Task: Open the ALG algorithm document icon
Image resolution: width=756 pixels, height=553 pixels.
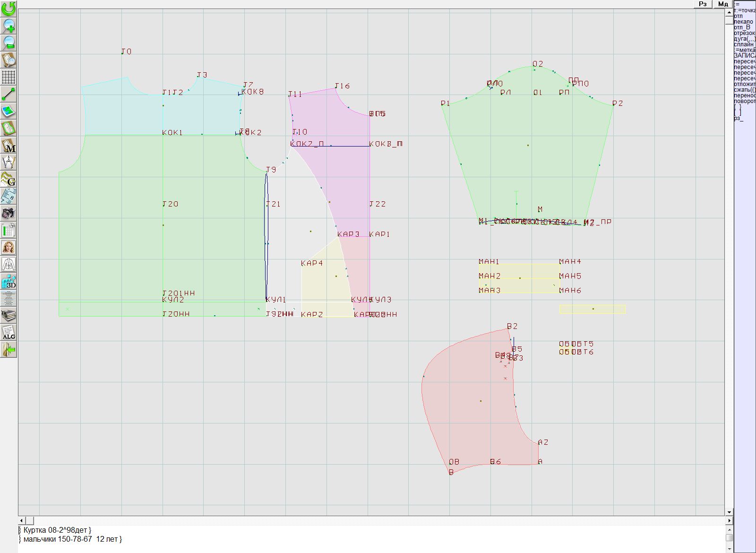Action: pos(9,332)
